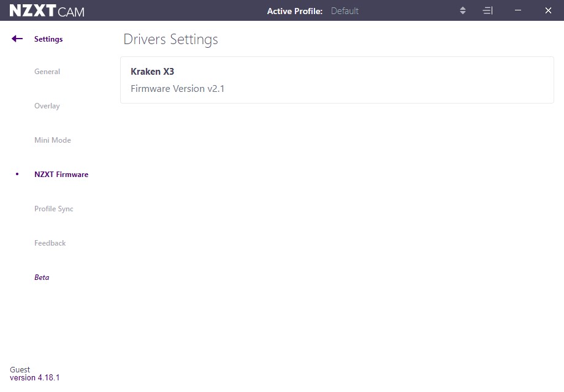Go to Overlay settings

pos(47,106)
